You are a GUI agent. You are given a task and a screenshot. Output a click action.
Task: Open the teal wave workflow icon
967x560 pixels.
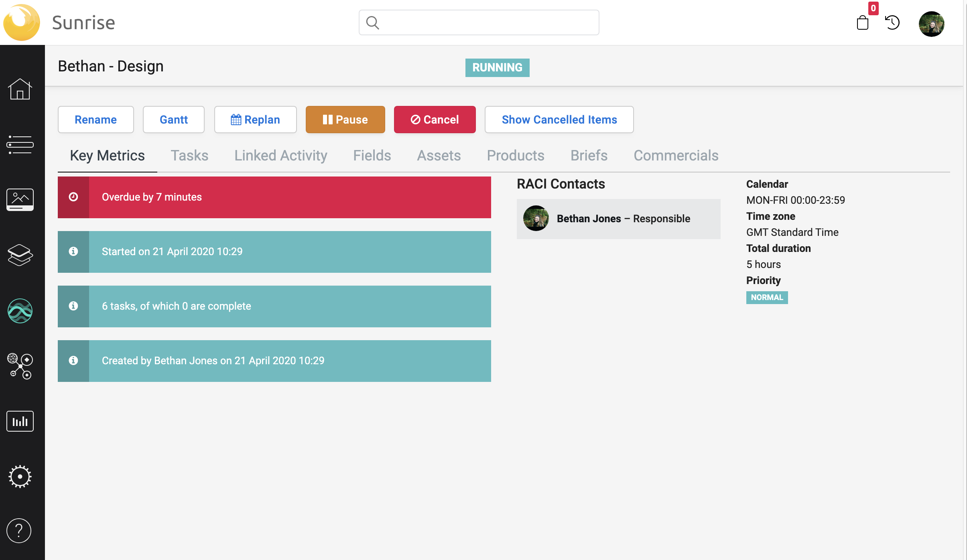click(20, 311)
